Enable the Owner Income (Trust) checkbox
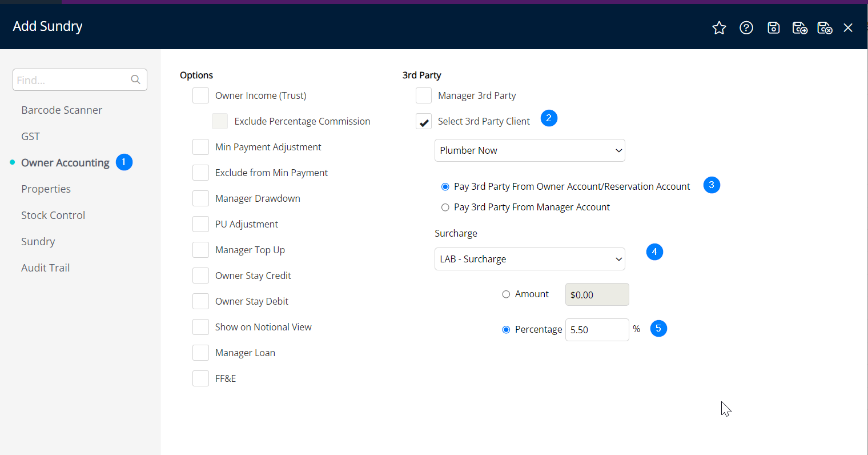Image resolution: width=868 pixels, height=455 pixels. coord(200,95)
